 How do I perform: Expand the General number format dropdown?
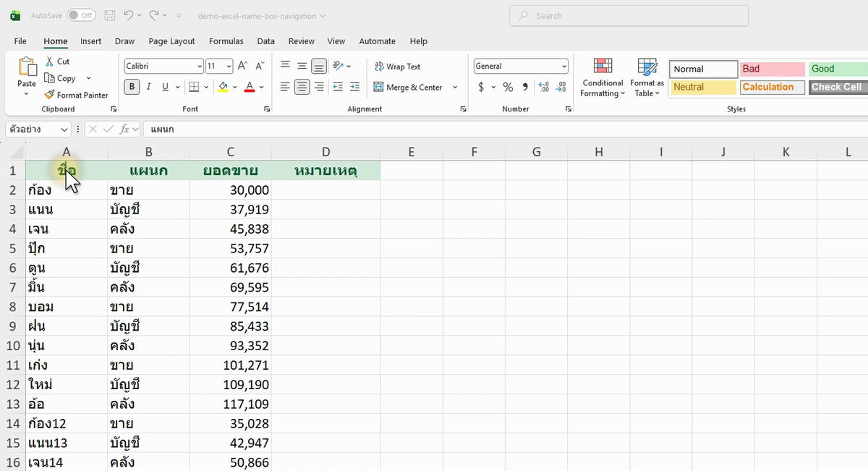(564, 67)
